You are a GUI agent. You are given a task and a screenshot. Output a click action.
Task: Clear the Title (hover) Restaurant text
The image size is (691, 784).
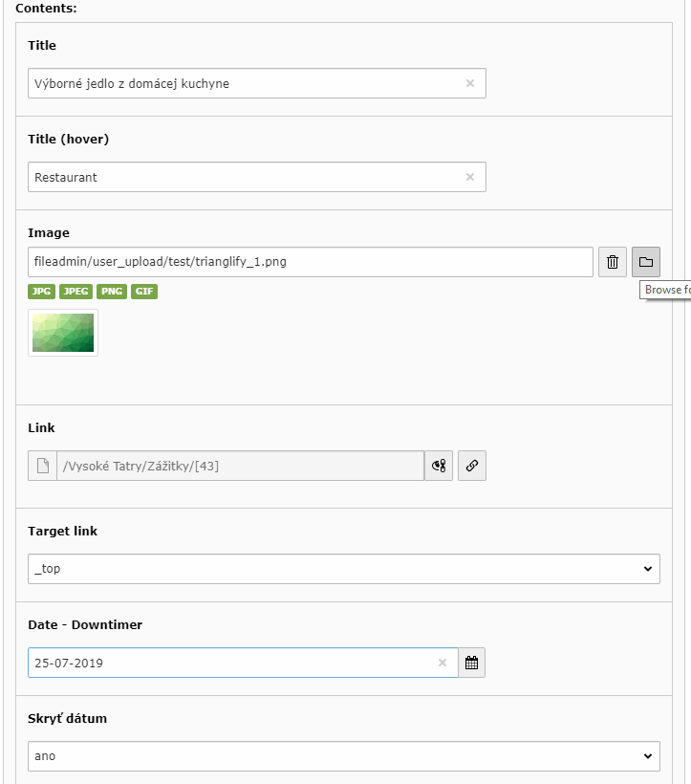tap(469, 177)
